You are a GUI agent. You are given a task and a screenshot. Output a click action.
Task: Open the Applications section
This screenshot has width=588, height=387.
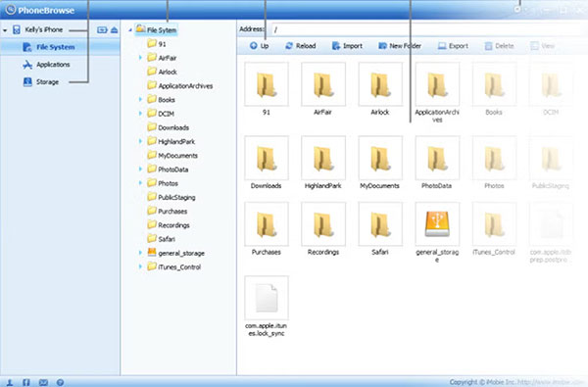[46, 65]
